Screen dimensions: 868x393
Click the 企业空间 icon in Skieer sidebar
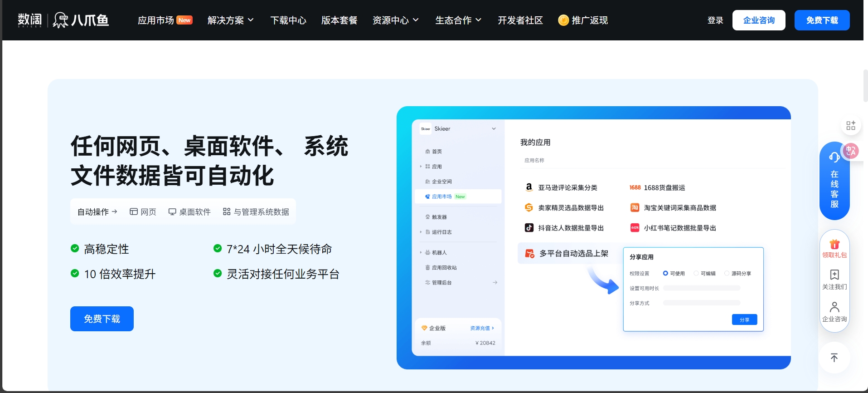tap(427, 182)
